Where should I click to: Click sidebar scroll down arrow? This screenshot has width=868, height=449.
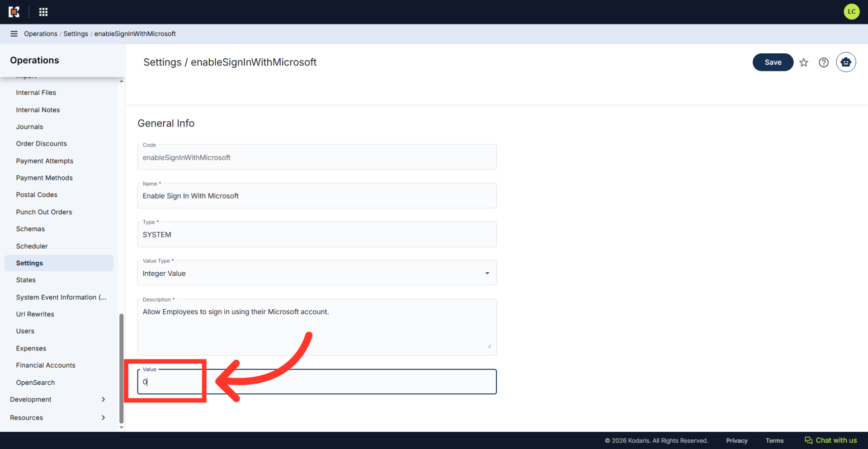coord(121,427)
